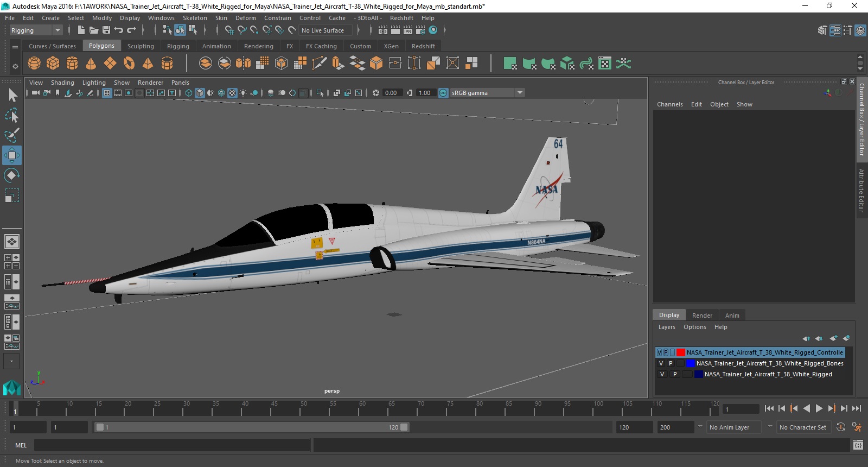This screenshot has width=868, height=467.
Task: Create a polygon plane from shelf
Action: click(110, 64)
